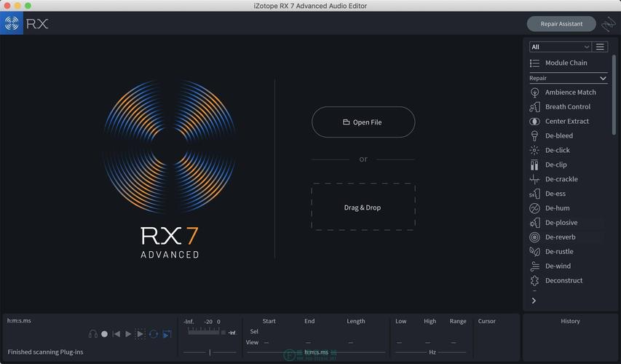Toggle loop playback
This screenshot has width=621, height=364.
pyautogui.click(x=154, y=334)
